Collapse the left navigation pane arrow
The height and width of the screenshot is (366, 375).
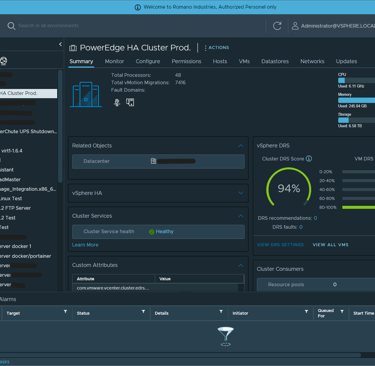(x=60, y=44)
